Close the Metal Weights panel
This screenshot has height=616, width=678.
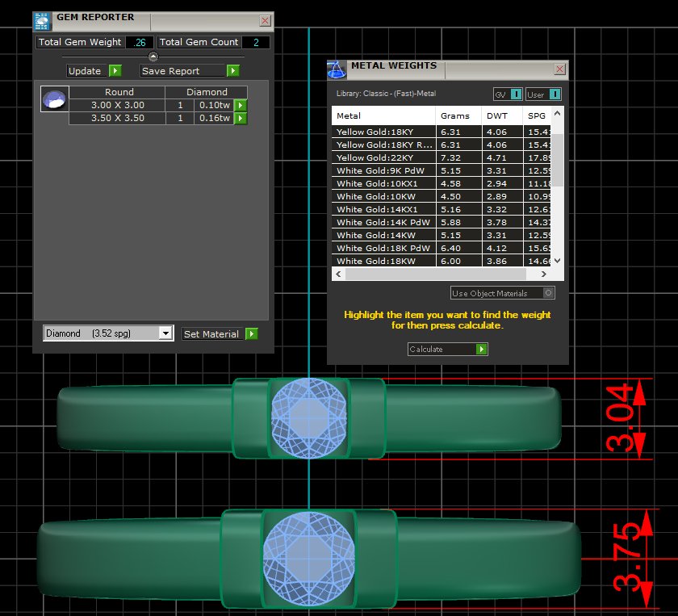(559, 69)
